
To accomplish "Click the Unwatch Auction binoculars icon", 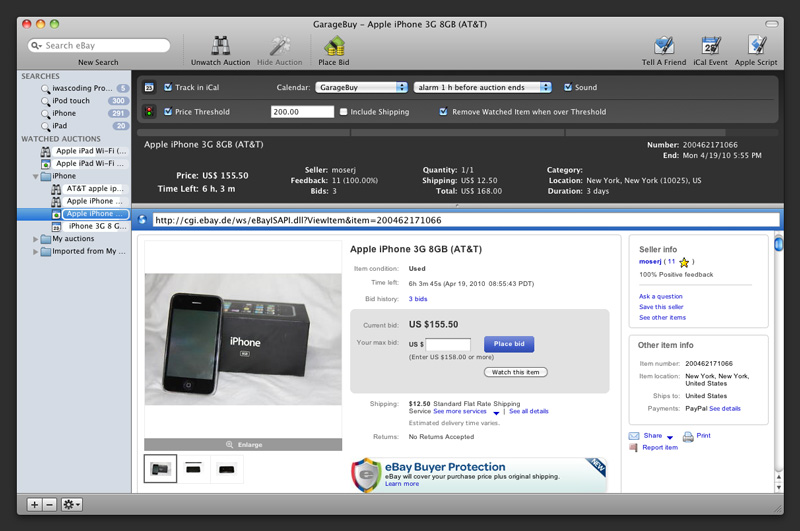I will coord(220,46).
